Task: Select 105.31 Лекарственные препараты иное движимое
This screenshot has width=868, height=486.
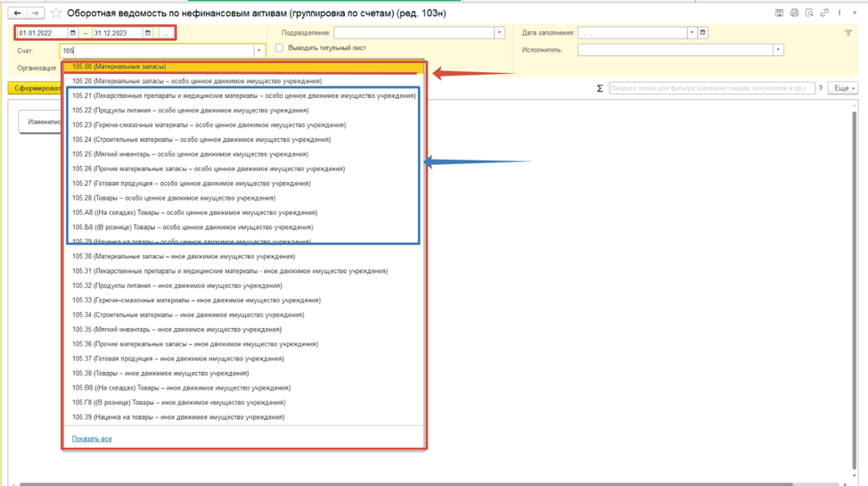Action: coord(243,271)
